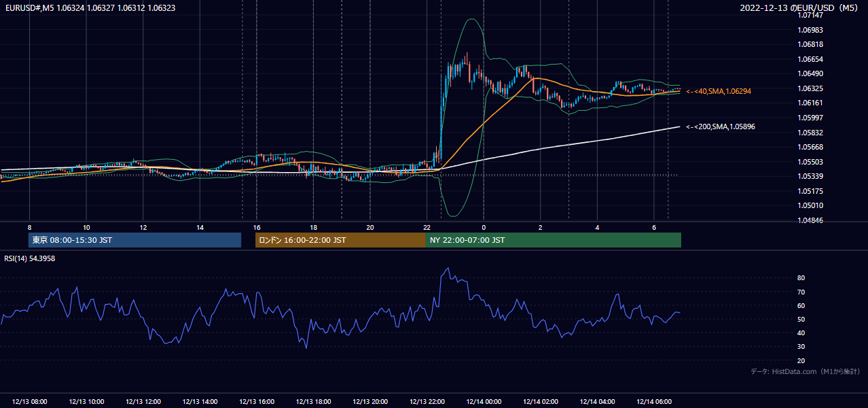This screenshot has width=868, height=408.
Task: Click the 12/14 06:00 date label
Action: click(654, 402)
